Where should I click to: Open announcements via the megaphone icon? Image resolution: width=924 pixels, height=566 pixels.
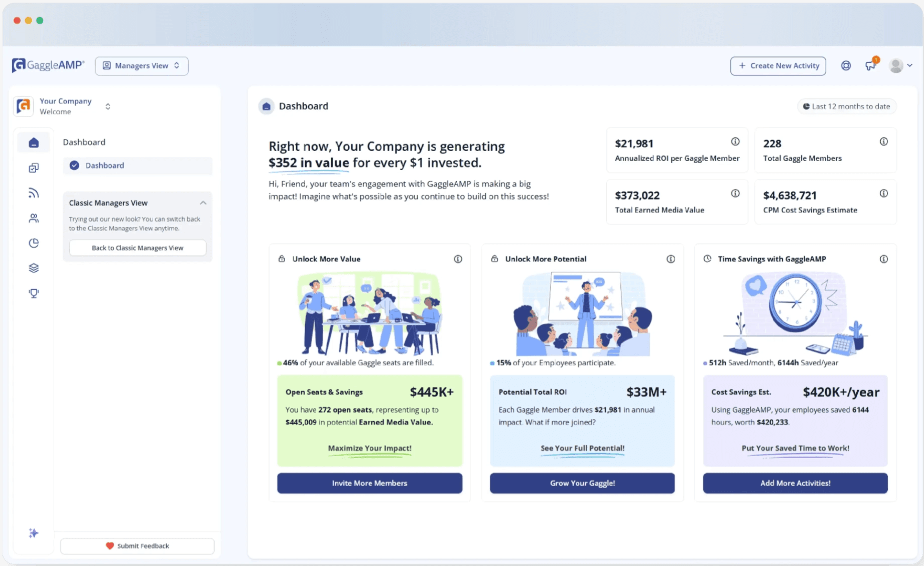871,66
